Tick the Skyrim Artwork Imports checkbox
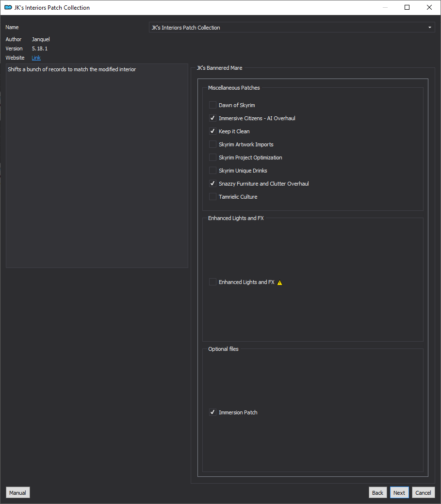Viewport: 441px width, 504px height. point(212,144)
